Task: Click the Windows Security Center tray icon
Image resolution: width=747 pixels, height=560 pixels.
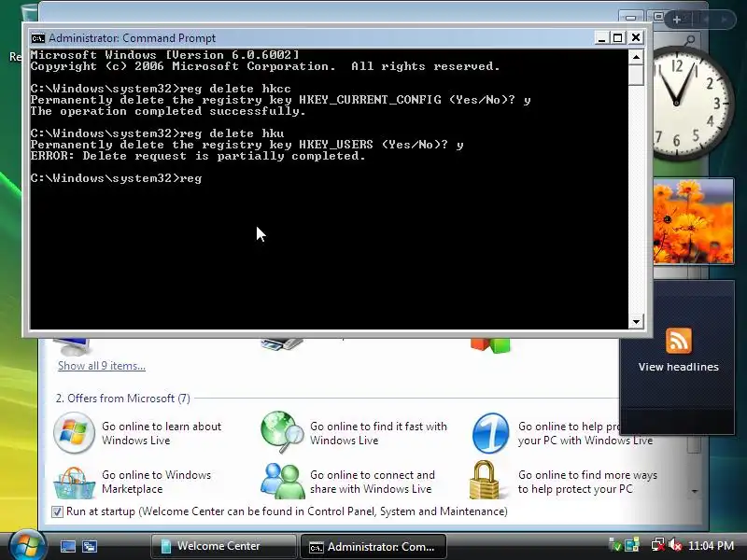Action: (615, 545)
